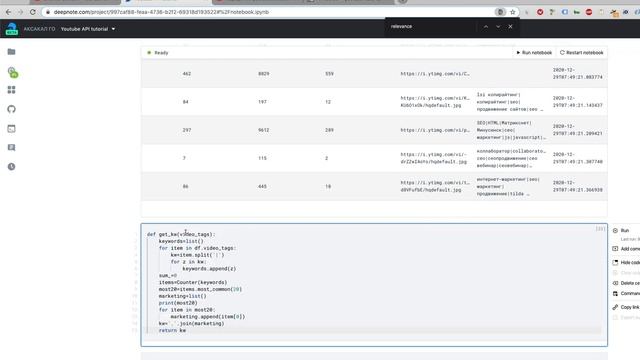Click the 'print(most20)' code line

(x=178, y=303)
